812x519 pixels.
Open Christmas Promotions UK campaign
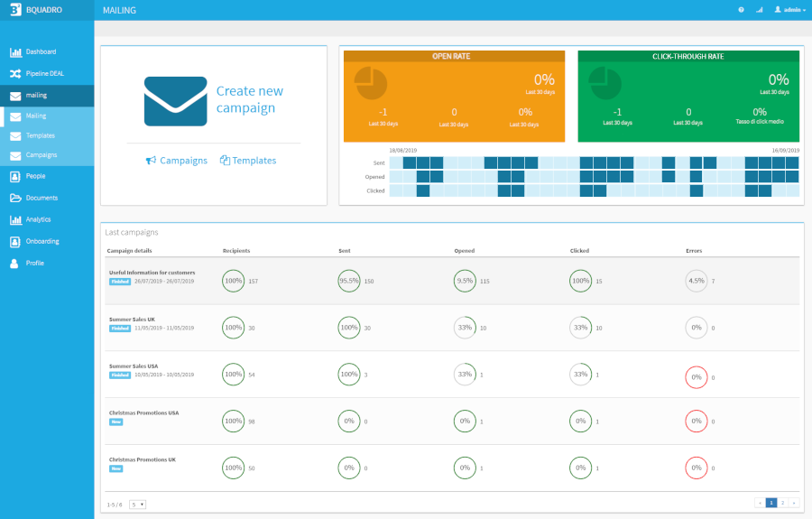click(x=143, y=459)
